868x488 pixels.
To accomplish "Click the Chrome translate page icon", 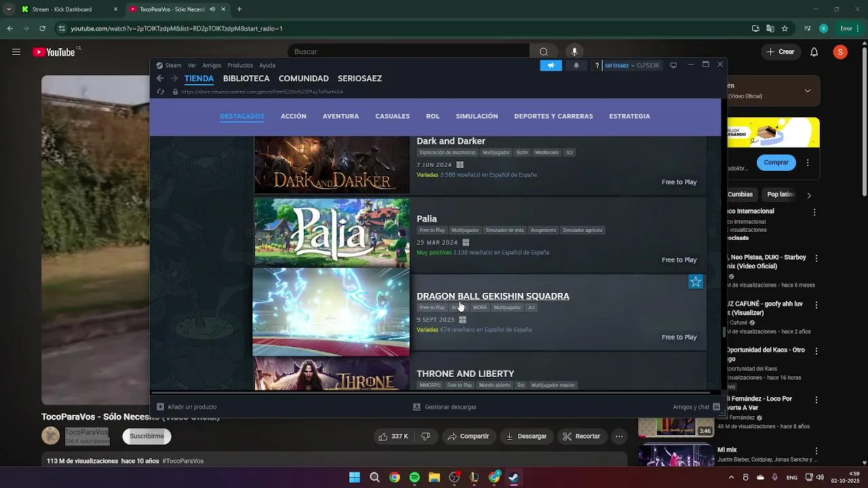I will pos(770,28).
